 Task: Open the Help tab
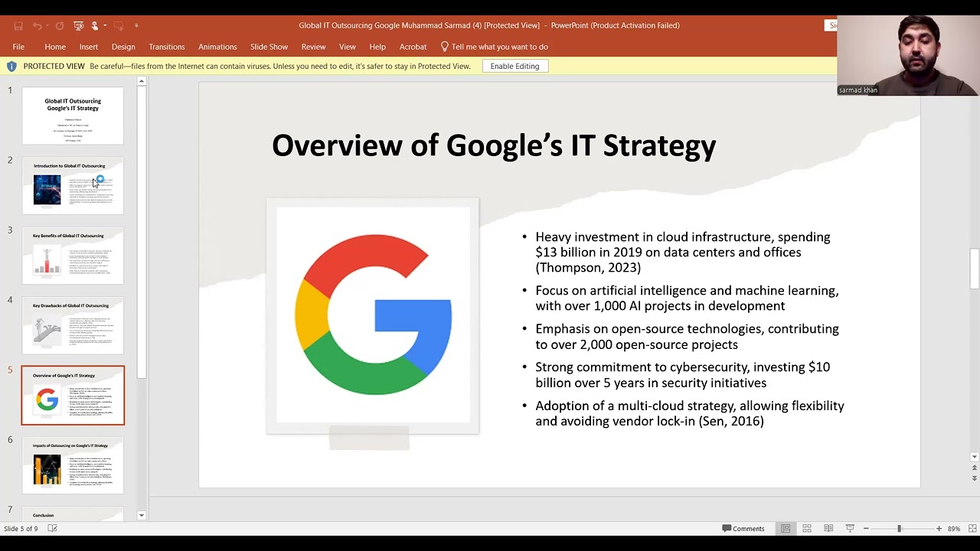click(377, 47)
